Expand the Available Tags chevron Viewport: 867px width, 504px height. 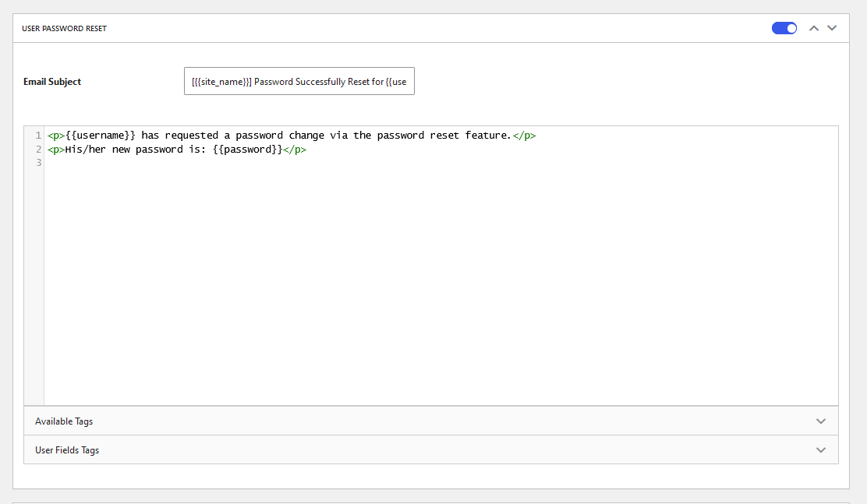820,421
